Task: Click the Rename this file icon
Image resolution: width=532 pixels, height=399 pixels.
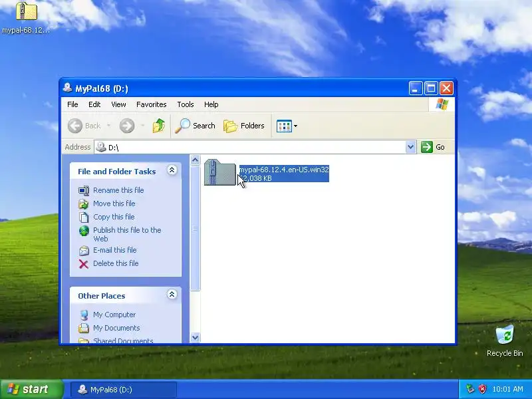Action: pyautogui.click(x=84, y=191)
